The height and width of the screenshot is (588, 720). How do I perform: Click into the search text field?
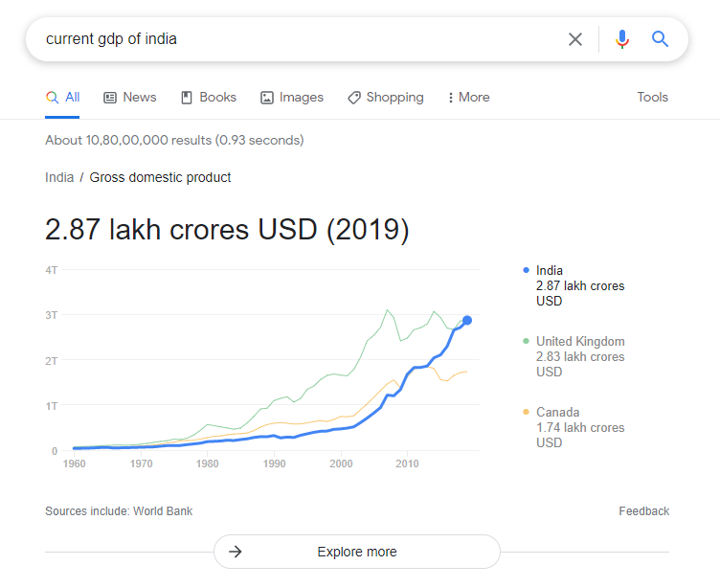coord(287,39)
